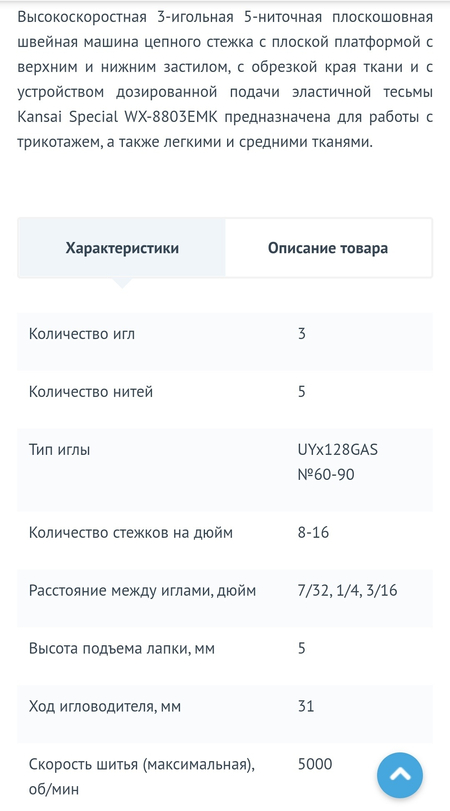Click the 8-16 stitches value
450x811 pixels.
(313, 532)
